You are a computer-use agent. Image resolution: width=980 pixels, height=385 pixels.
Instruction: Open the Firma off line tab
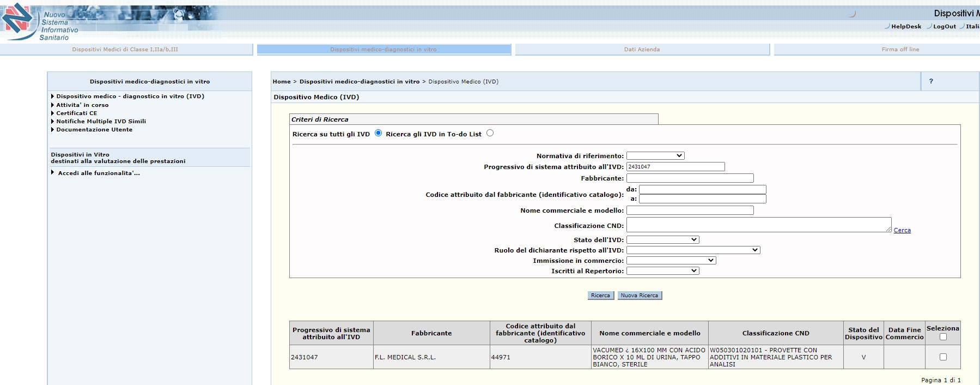(900, 50)
